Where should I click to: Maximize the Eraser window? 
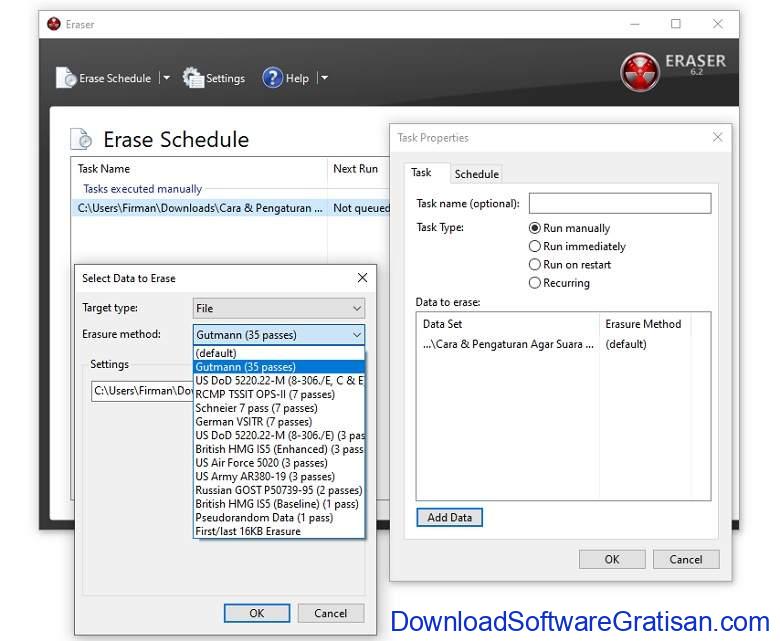[x=676, y=24]
